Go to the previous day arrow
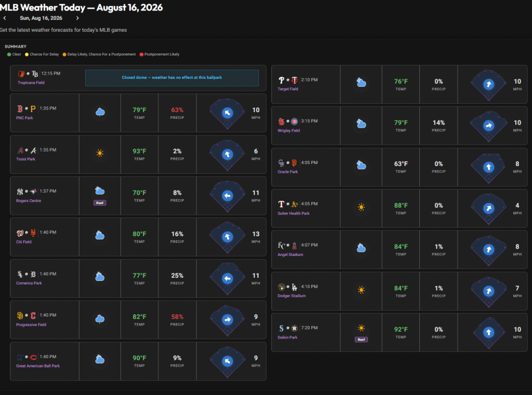Screen dimensions: 532x395 [5, 18]
